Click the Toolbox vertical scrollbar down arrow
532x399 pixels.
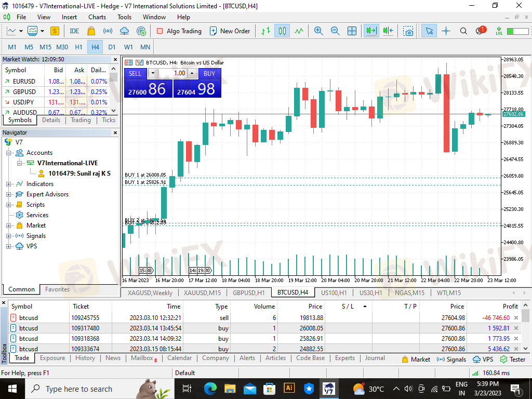pyautogui.click(x=525, y=349)
